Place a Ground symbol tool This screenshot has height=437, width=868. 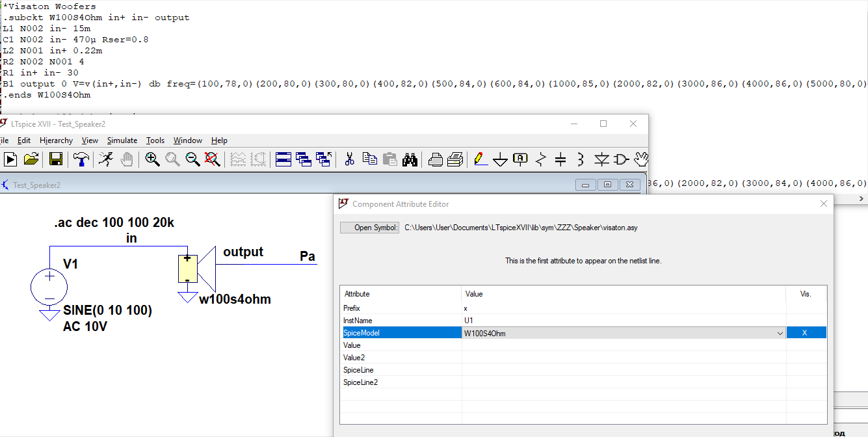500,159
